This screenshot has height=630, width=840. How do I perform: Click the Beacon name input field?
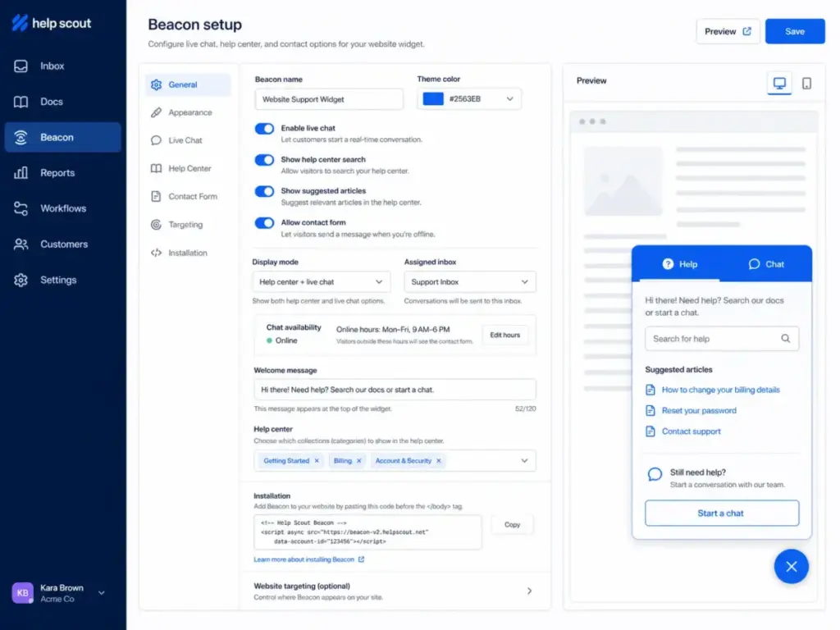(329, 99)
